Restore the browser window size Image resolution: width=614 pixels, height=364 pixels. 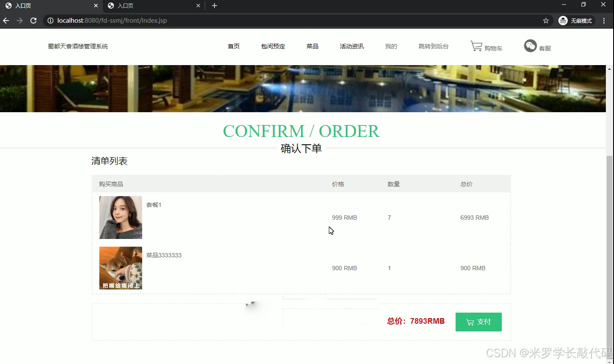pos(584,5)
